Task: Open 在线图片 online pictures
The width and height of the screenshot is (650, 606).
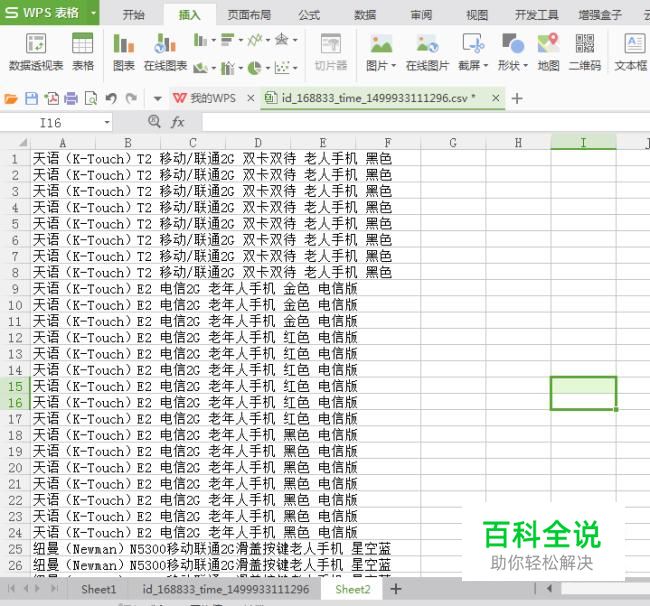Action: [427, 52]
